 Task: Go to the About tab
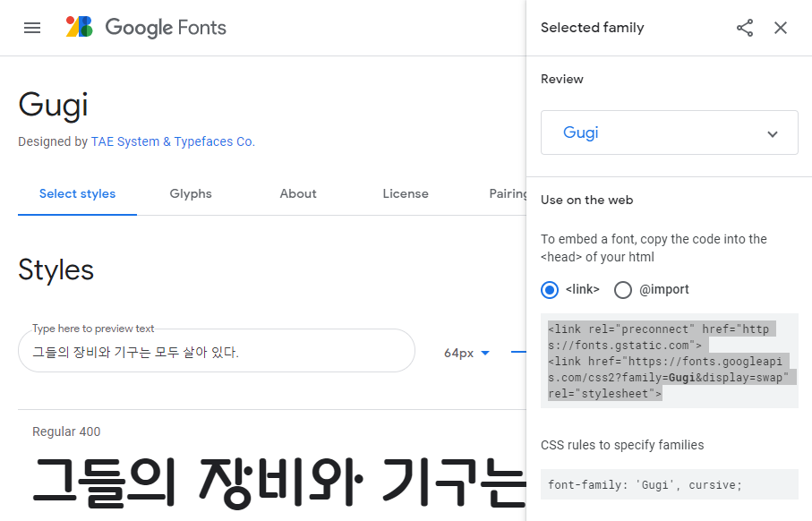tap(298, 193)
